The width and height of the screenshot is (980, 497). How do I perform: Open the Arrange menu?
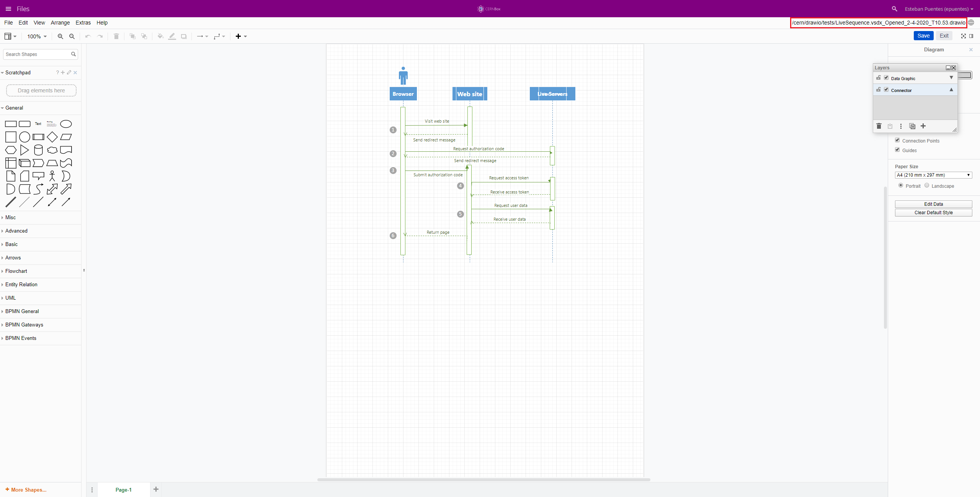[59, 23]
